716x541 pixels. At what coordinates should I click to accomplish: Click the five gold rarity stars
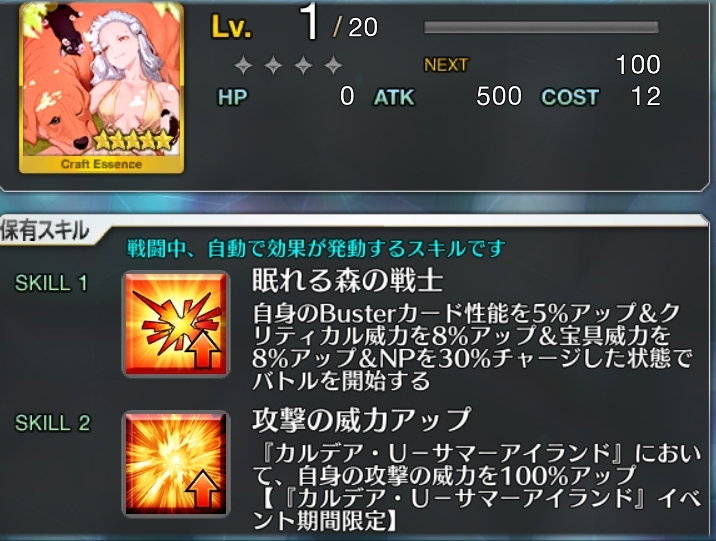[133, 142]
